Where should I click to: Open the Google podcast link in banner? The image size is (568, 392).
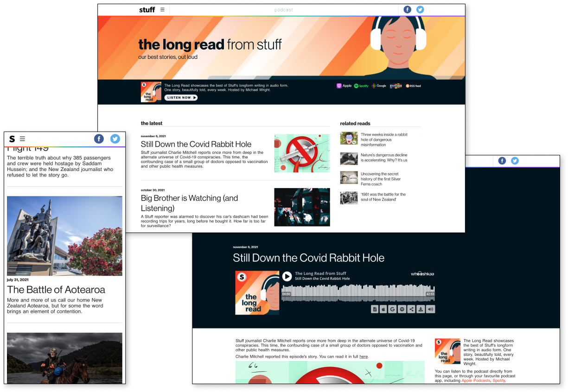point(379,86)
